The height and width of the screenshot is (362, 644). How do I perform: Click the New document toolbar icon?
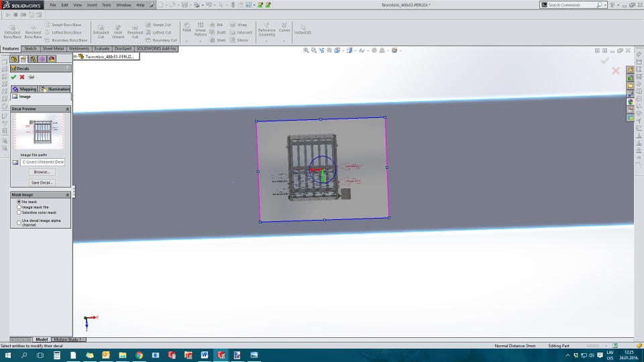[160, 5]
